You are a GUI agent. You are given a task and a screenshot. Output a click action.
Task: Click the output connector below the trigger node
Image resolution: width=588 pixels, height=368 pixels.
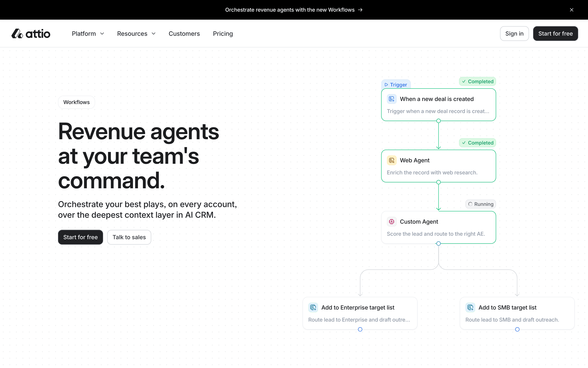click(439, 121)
